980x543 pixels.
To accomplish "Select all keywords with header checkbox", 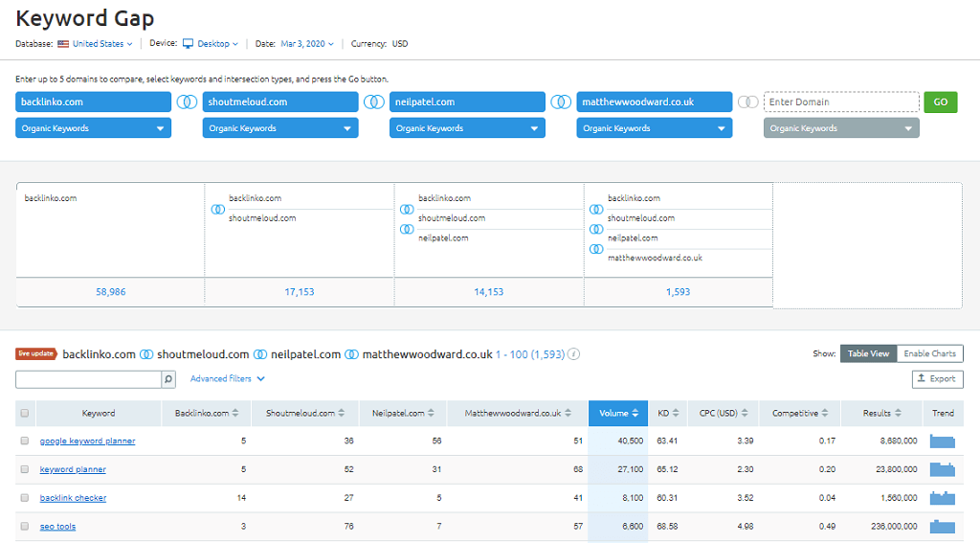I will tap(24, 413).
